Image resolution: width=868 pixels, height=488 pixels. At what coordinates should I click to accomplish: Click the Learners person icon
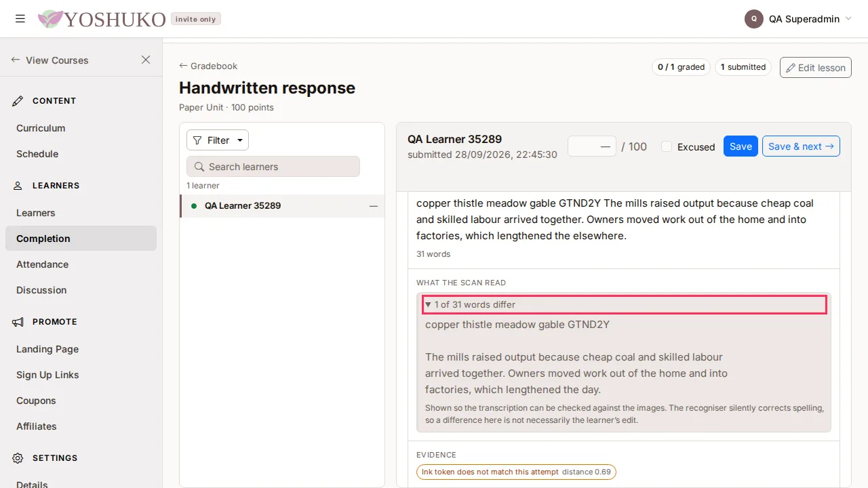point(18,186)
